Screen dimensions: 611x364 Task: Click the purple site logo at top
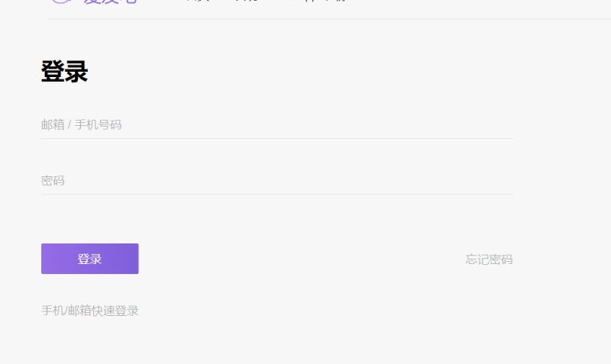pyautogui.click(x=94, y=2)
